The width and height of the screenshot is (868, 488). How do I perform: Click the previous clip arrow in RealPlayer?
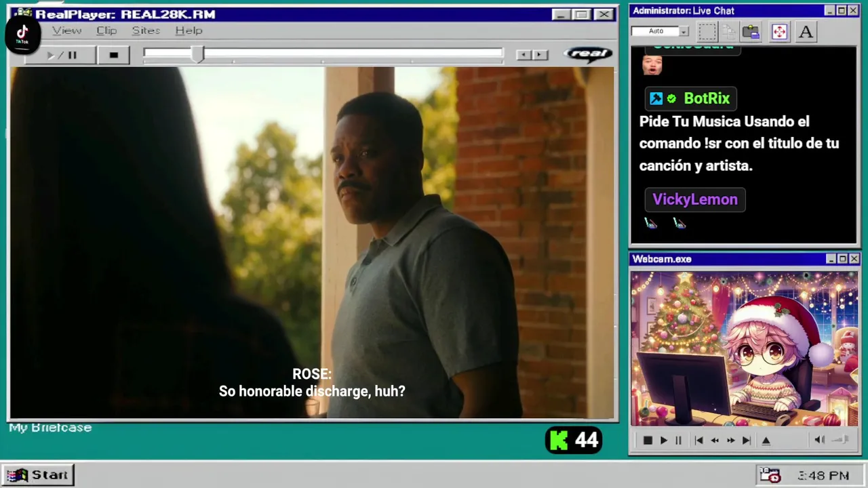523,55
